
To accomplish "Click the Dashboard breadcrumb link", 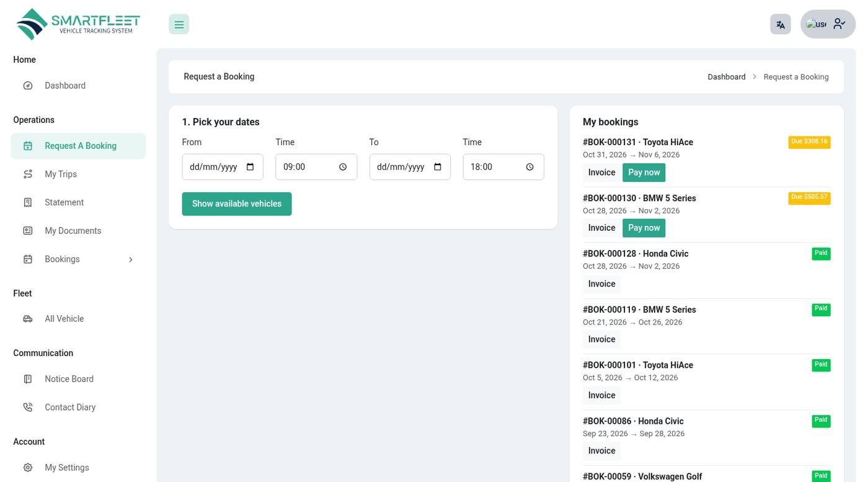I will (727, 77).
